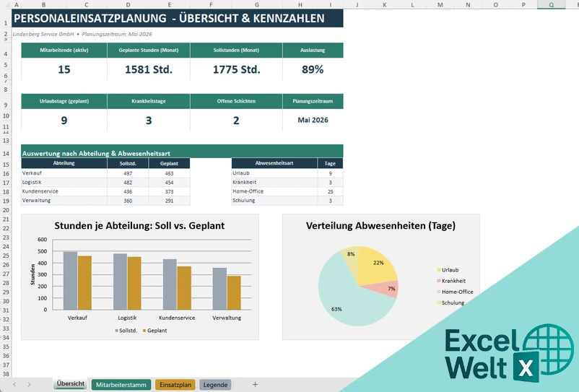579x392 pixels.
Task: Select the Sollstd. table header cell
Action: 128,163
